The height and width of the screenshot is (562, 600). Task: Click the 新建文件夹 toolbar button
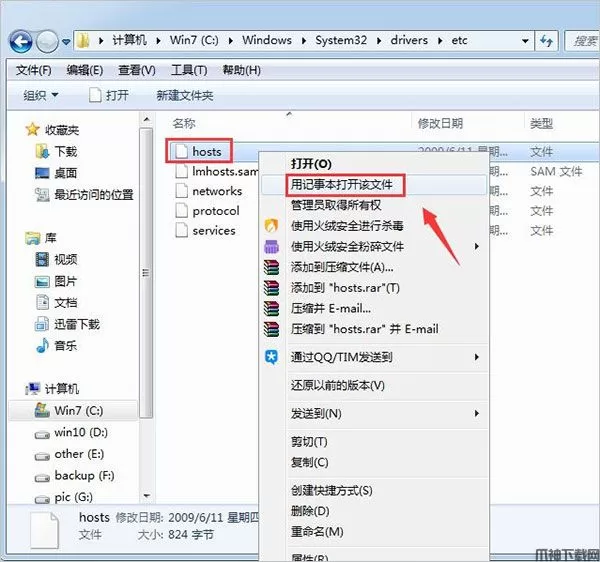[185, 95]
